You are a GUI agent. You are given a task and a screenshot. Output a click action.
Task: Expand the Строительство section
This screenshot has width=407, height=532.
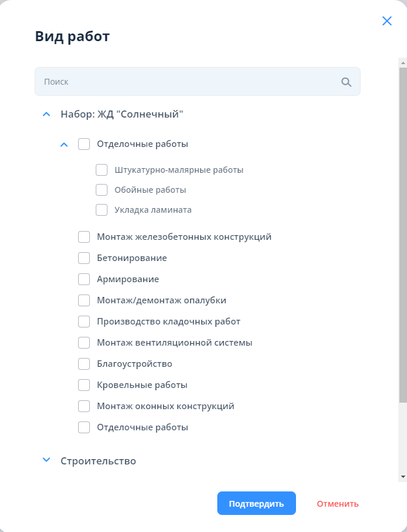click(46, 460)
